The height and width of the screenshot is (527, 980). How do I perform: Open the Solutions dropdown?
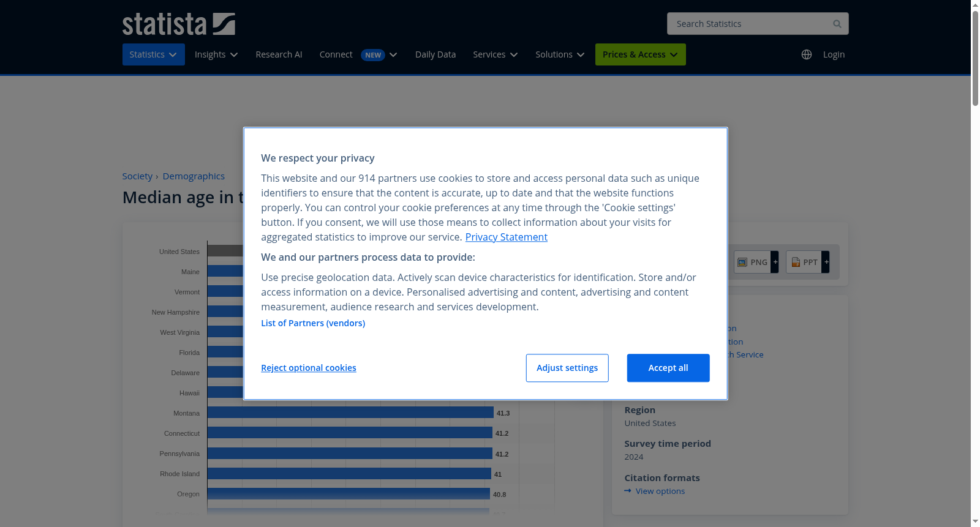pyautogui.click(x=560, y=54)
